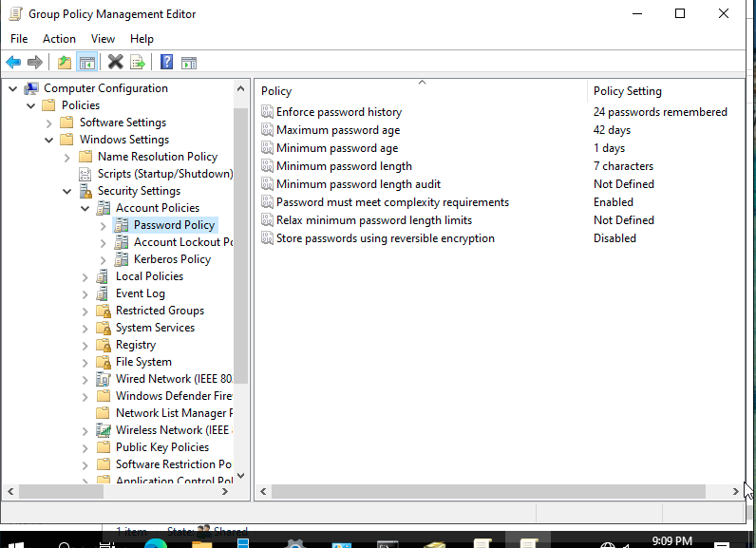Open the Action menu
The image size is (756, 548).
[59, 39]
